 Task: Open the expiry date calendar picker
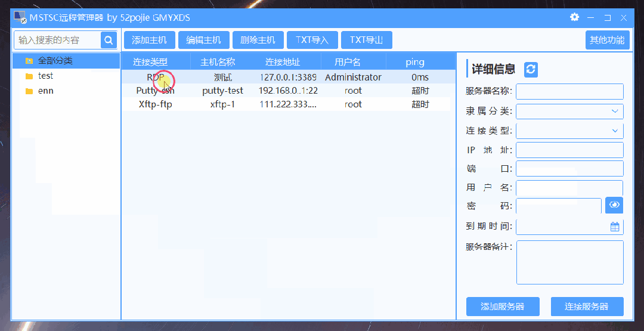pos(614,227)
